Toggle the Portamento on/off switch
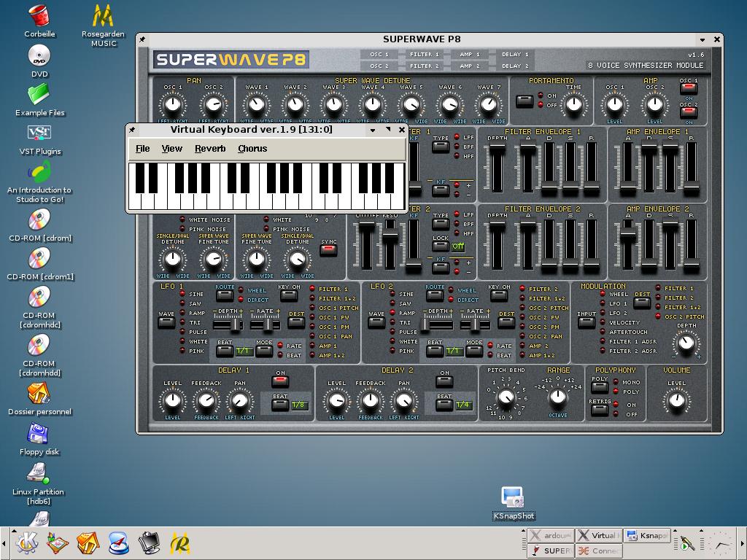Screen dimensions: 747x560 [x=524, y=101]
